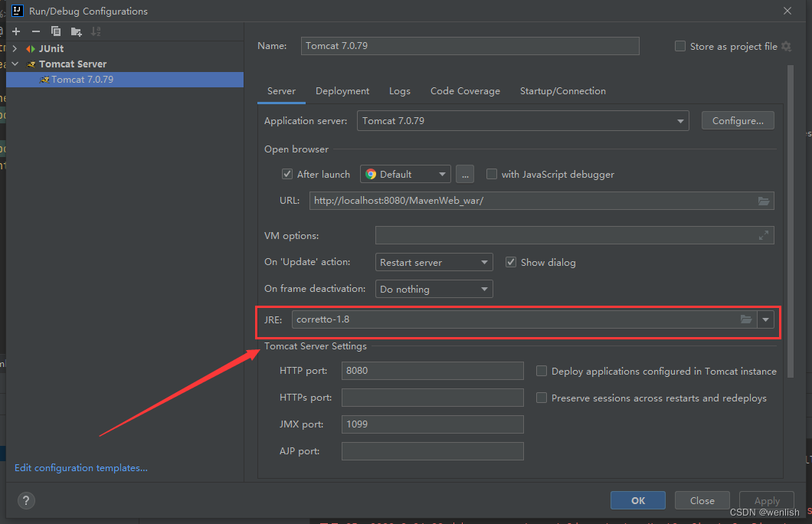Open the JRE dropdown arrow
Viewport: 812px width, 524px height.
(765, 319)
